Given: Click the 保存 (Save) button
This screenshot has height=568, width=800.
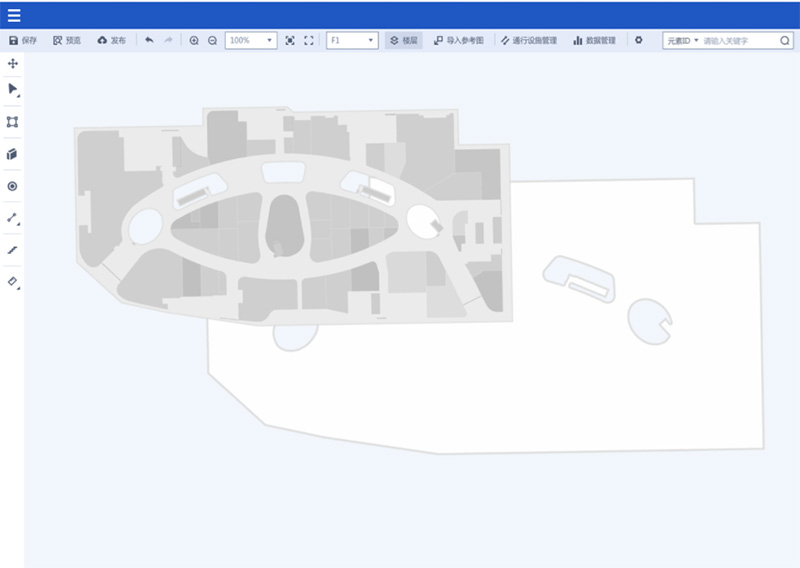Looking at the screenshot, I should [22, 41].
